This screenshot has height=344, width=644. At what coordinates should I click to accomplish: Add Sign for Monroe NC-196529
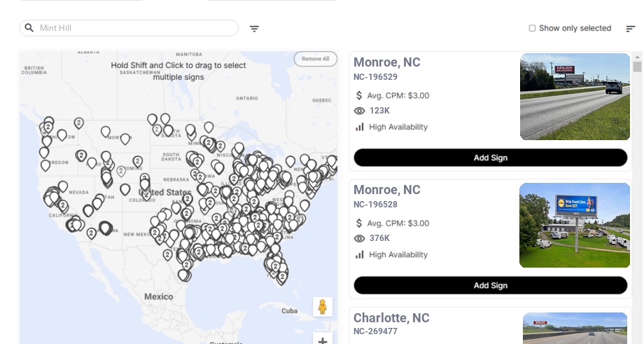click(490, 158)
